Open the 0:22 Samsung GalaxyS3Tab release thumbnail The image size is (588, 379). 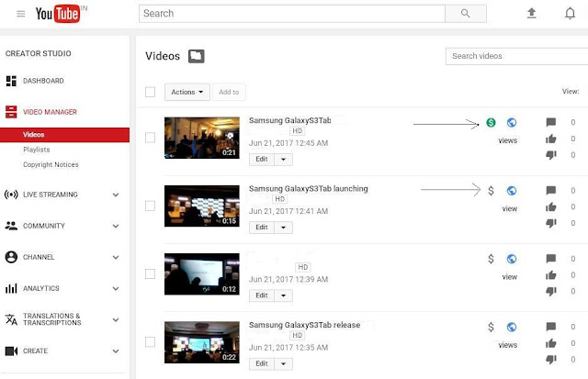pyautogui.click(x=202, y=342)
